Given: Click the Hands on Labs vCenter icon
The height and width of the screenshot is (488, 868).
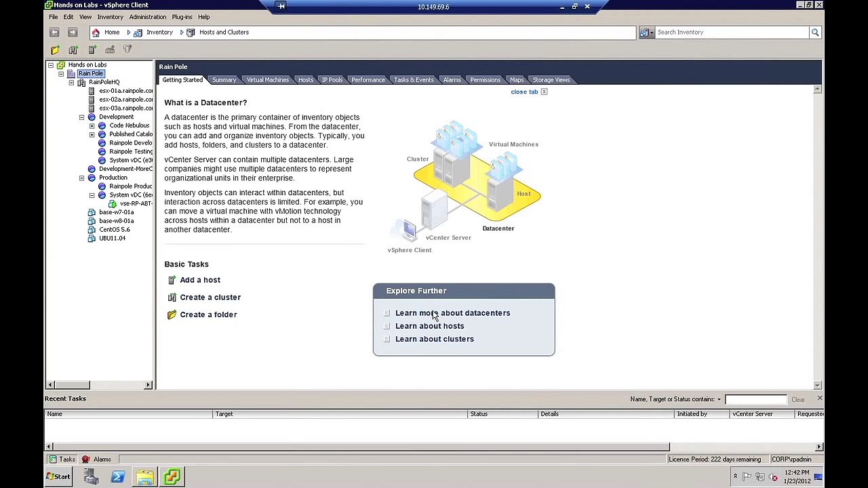Looking at the screenshot, I should coord(60,64).
